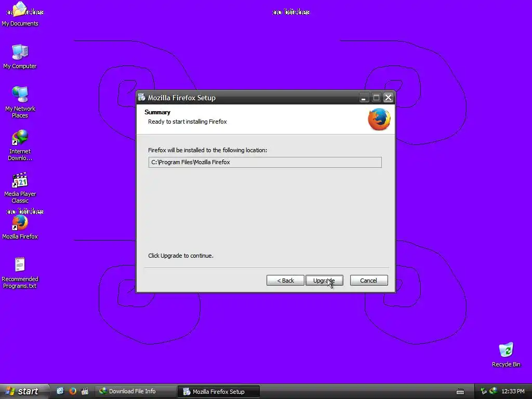Click the 12:33 PM clock
This screenshot has width=532, height=399.
click(x=513, y=391)
